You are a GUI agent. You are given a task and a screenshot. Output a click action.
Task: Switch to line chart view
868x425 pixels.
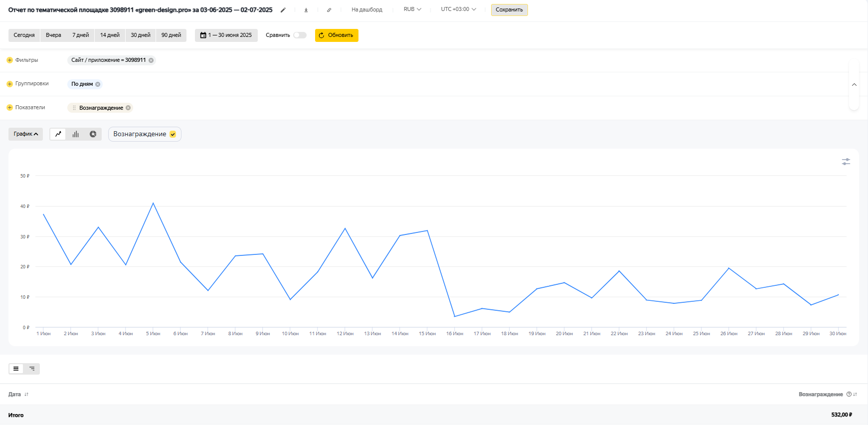point(58,134)
